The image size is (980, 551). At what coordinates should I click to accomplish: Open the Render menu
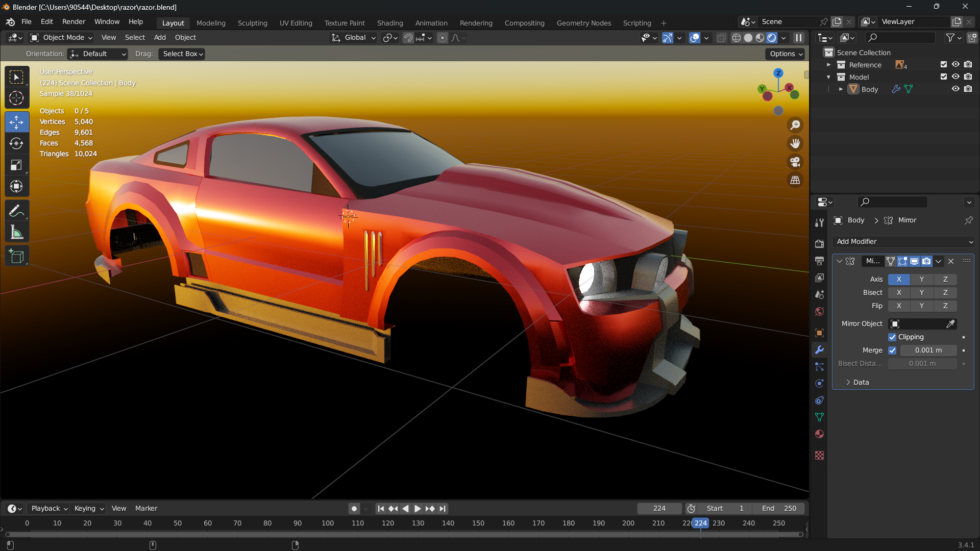tap(73, 22)
